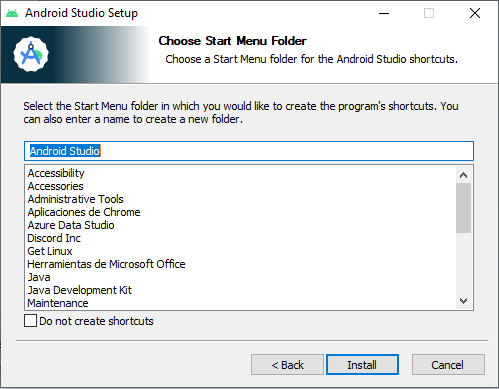Screen dimensions: 499x389
Task: Click the Start Menu folder name field
Action: coord(249,151)
